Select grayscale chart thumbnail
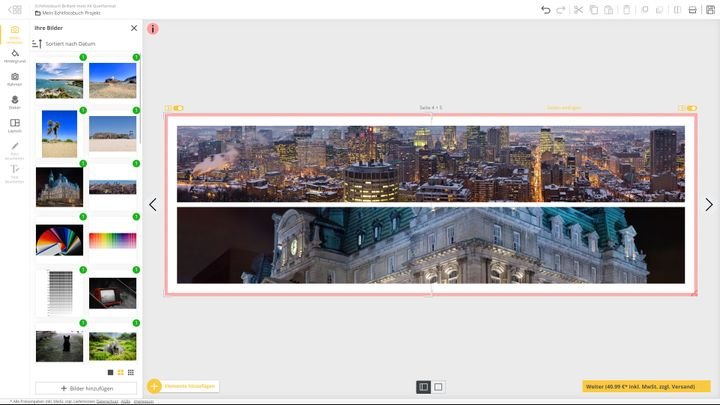This screenshot has height=405, width=720. point(61,293)
